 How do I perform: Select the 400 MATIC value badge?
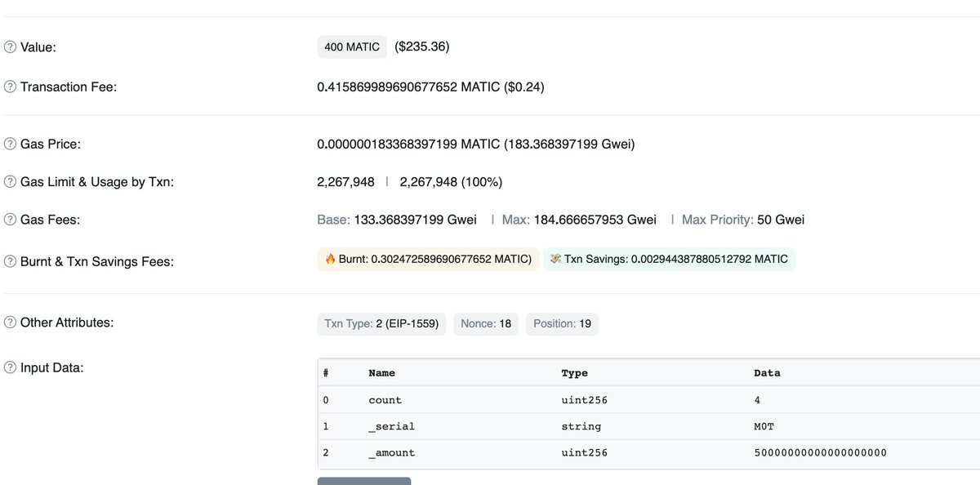[352, 47]
